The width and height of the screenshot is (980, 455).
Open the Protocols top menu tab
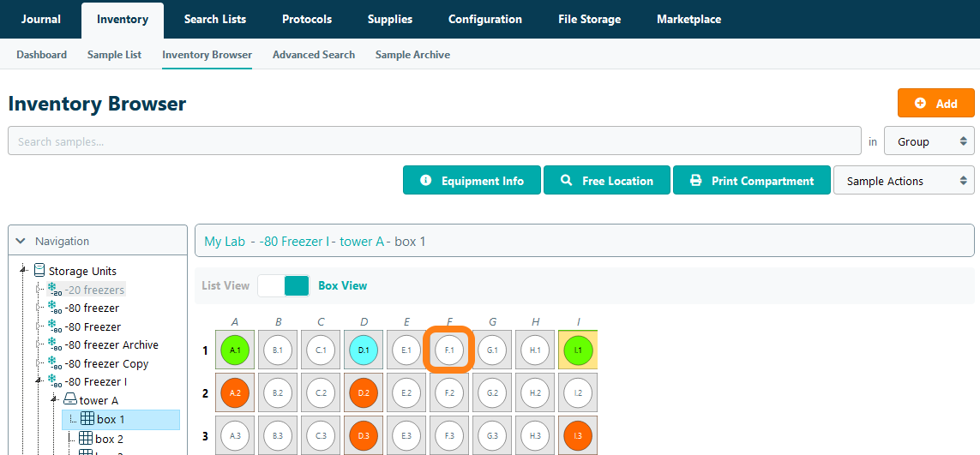(x=307, y=19)
